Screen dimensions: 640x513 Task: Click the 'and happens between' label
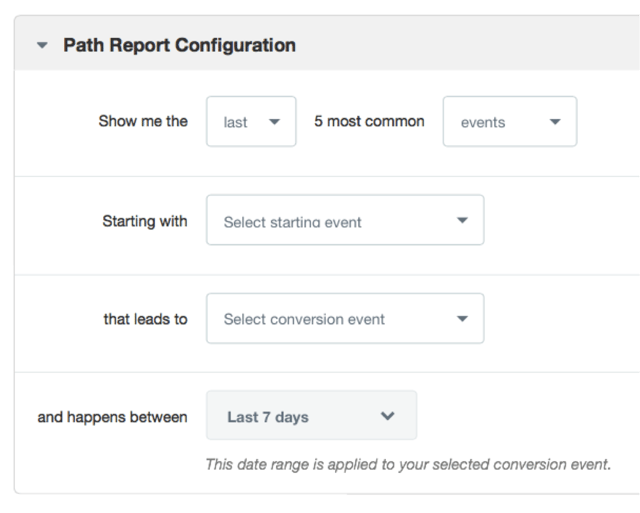(x=113, y=417)
